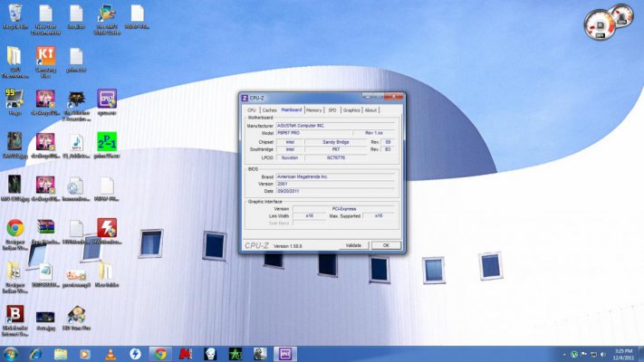Click the Nuvoton LPCIO vendor field
The image size is (644, 362).
coord(290,157)
